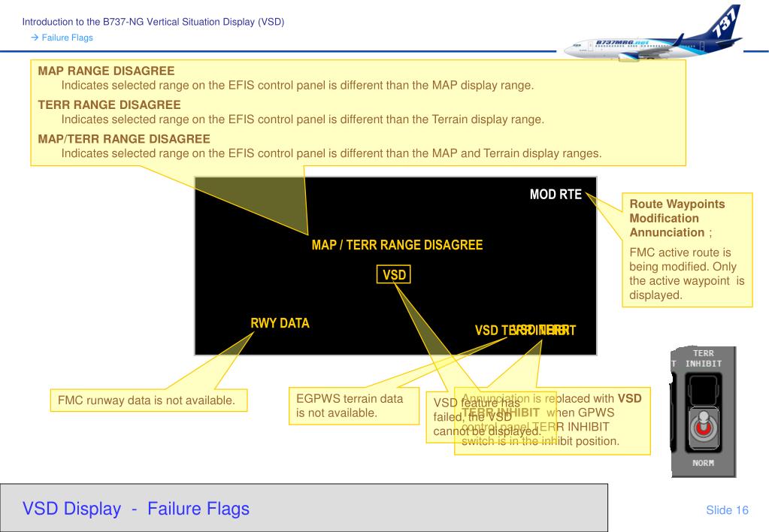The image size is (769, 532).
Task: Click the overlapping VSD TERR INHIBIT flag
Action: pos(525,331)
